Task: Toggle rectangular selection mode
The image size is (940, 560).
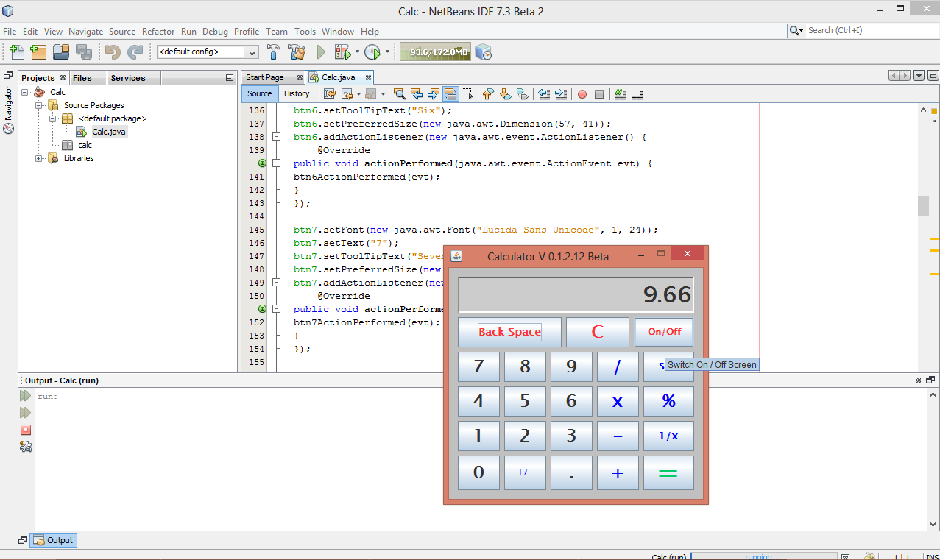Action: click(x=467, y=94)
